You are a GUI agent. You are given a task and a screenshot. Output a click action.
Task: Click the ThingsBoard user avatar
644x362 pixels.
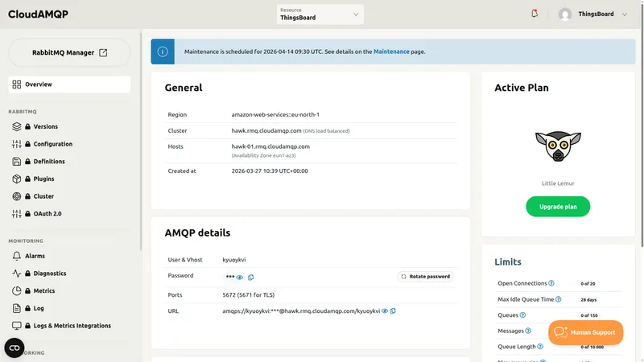[x=565, y=14]
